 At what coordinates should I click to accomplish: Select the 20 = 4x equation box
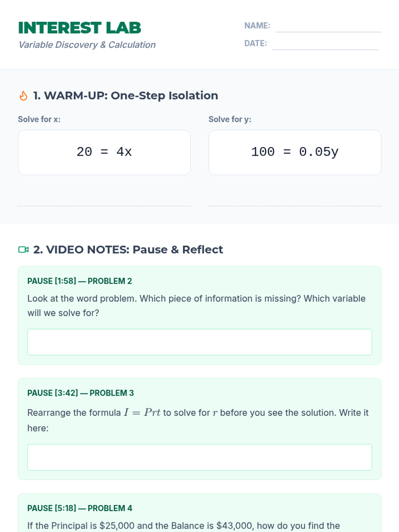(x=104, y=152)
